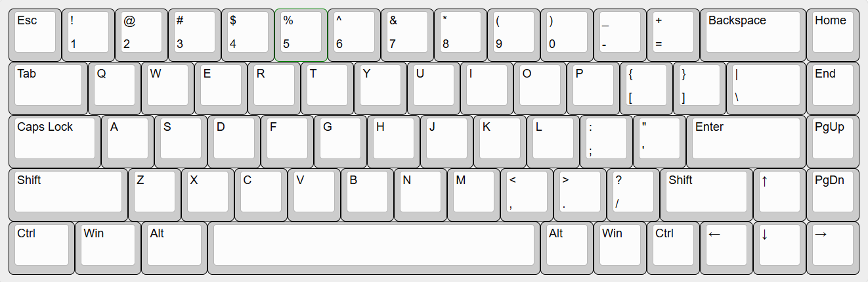Select the Esc key
The width and height of the screenshot is (868, 282).
click(x=35, y=35)
